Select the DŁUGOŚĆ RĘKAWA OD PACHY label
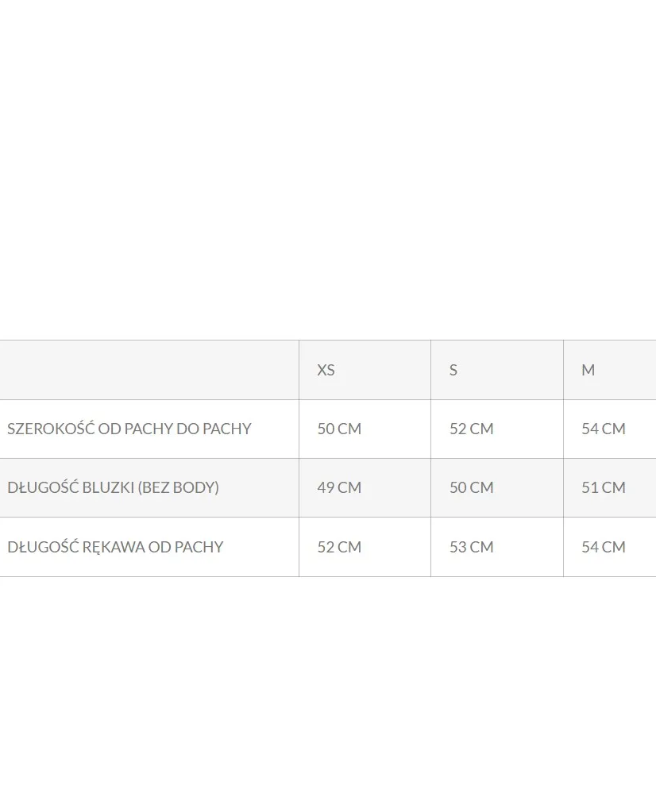 point(115,547)
